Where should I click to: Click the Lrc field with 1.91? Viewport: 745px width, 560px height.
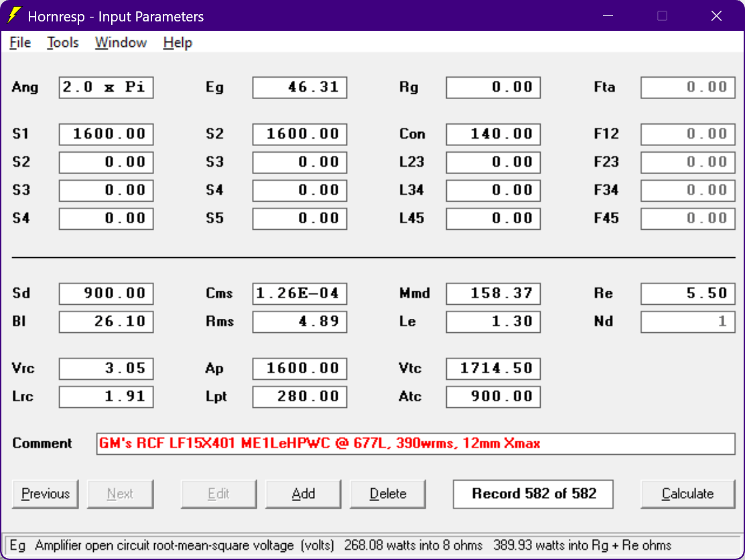tap(106, 397)
